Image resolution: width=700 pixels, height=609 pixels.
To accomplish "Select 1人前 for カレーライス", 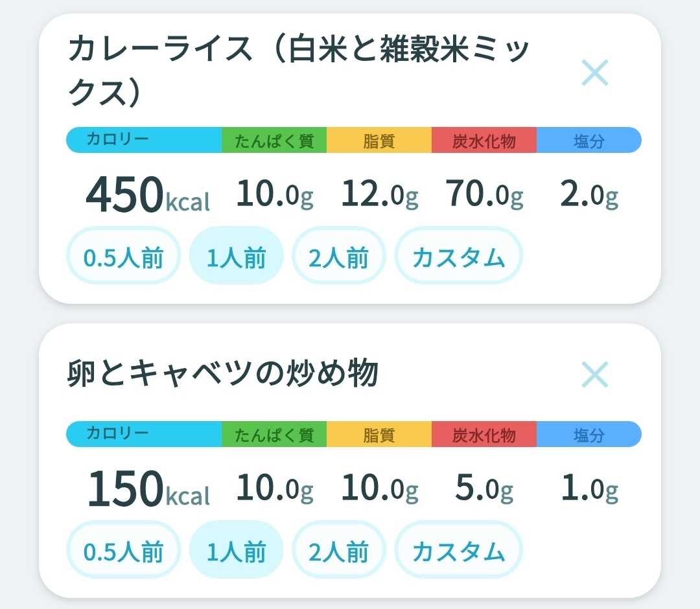I will pos(236,256).
